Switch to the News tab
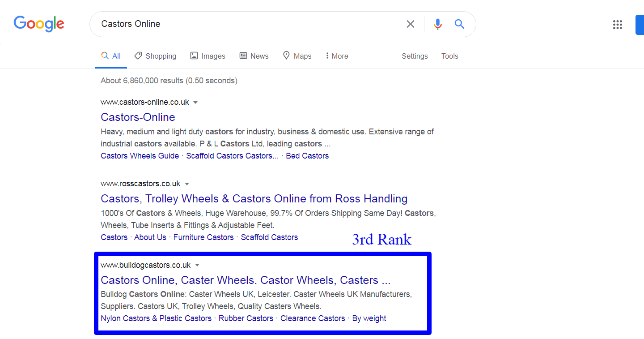The height and width of the screenshot is (339, 644). pyautogui.click(x=254, y=56)
